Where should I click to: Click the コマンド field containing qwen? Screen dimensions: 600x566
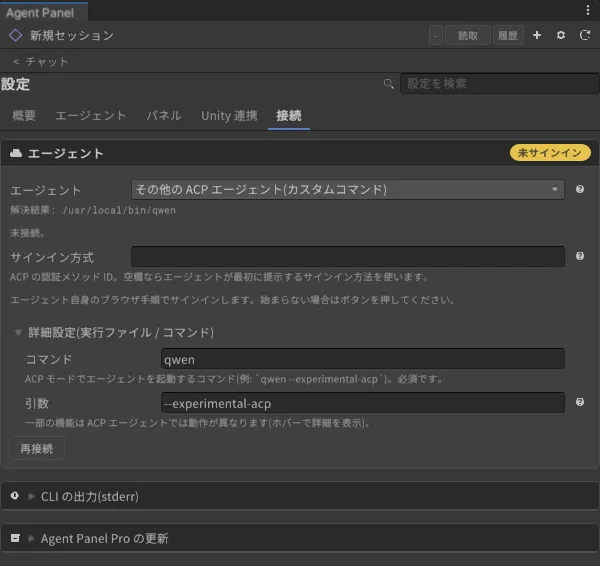point(362,359)
